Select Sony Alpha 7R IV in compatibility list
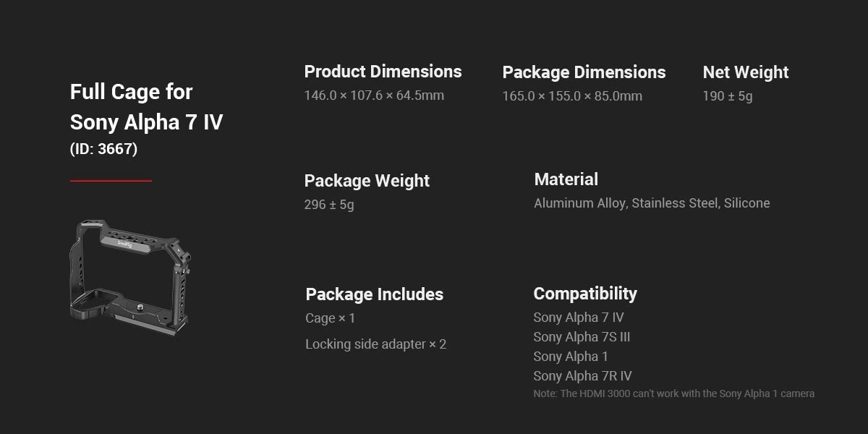This screenshot has width=868, height=434. click(582, 376)
